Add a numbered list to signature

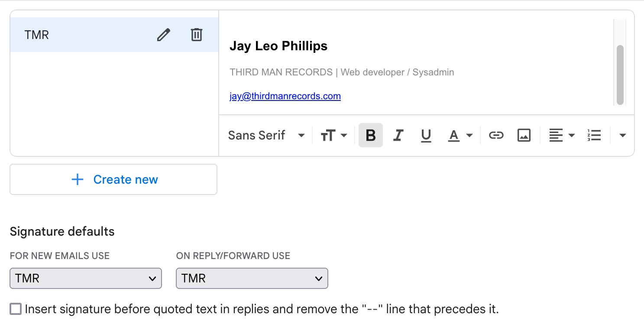(x=594, y=136)
